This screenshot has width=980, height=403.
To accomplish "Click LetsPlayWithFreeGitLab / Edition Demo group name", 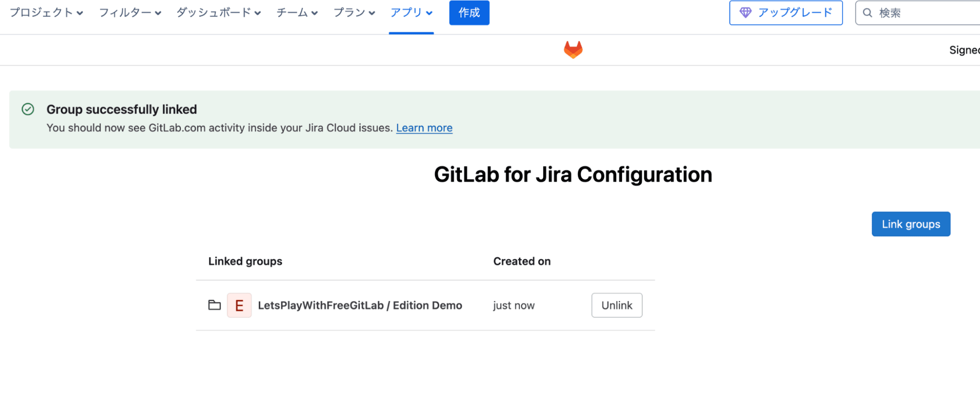I will 360,305.
